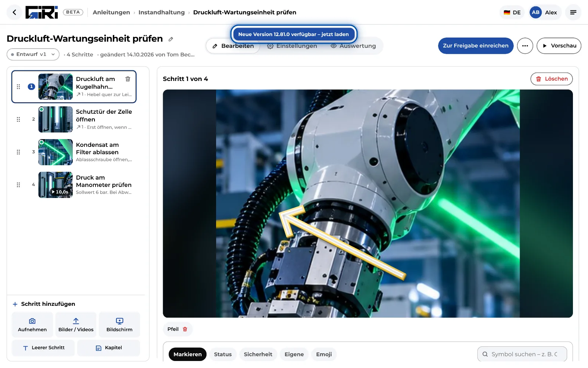Select the Kondensat am Filter ablassen thumbnail
The height and width of the screenshot is (368, 588).
click(55, 152)
